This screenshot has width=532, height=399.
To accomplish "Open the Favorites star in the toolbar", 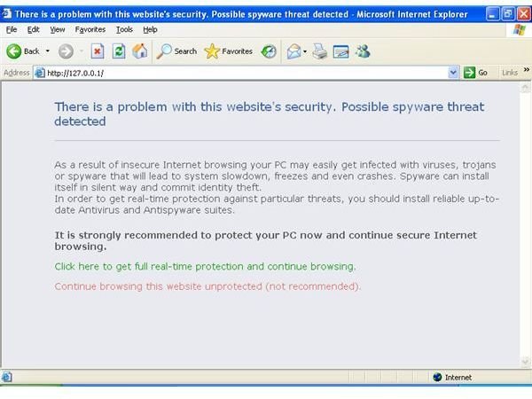I will [229, 51].
